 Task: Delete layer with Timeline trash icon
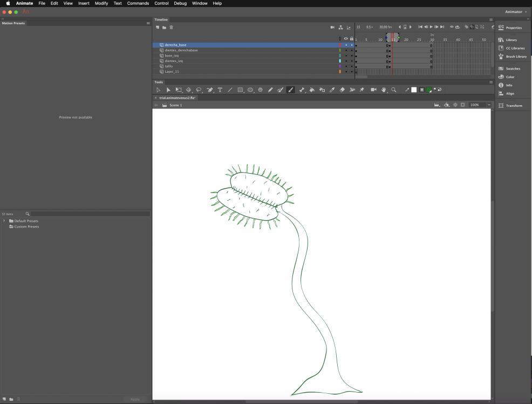(172, 27)
